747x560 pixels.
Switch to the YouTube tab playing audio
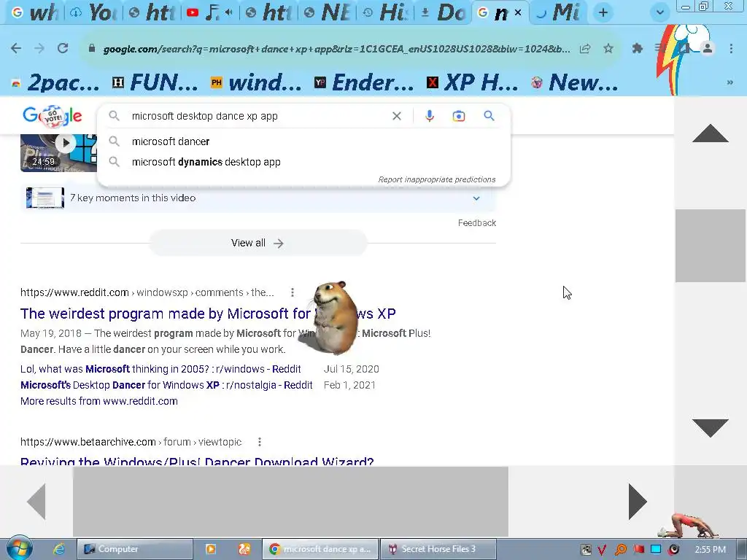click(x=211, y=13)
